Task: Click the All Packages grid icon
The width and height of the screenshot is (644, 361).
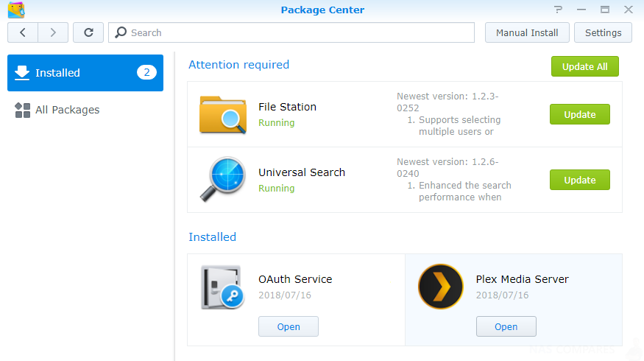Action: [23, 111]
